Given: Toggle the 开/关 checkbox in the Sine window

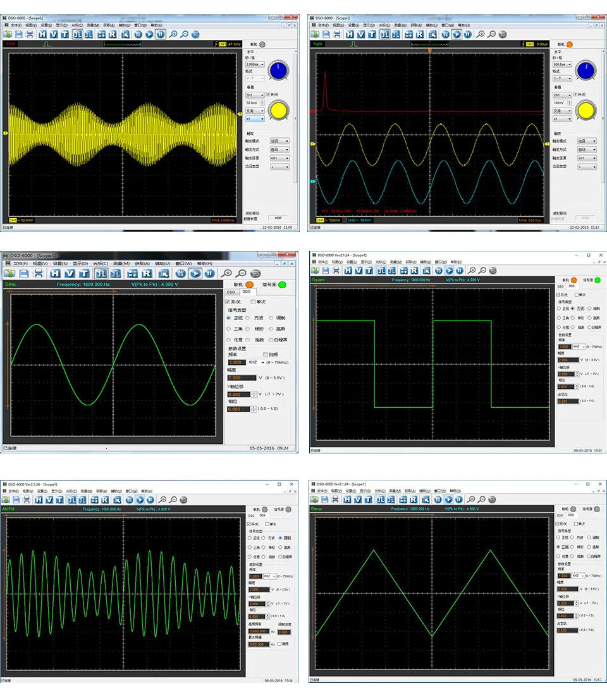Looking at the screenshot, I should 228,302.
